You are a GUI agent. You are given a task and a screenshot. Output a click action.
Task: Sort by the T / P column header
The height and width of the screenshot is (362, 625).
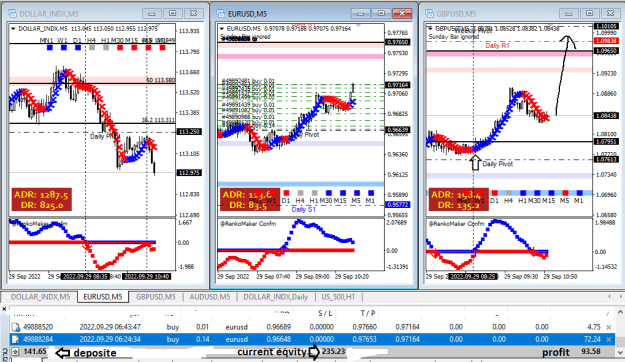(368, 314)
